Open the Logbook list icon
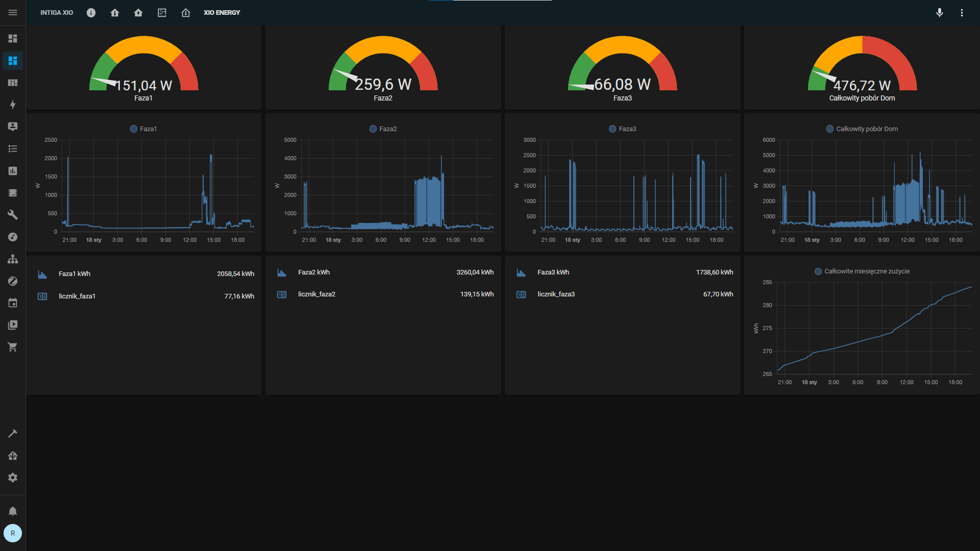 [13, 148]
